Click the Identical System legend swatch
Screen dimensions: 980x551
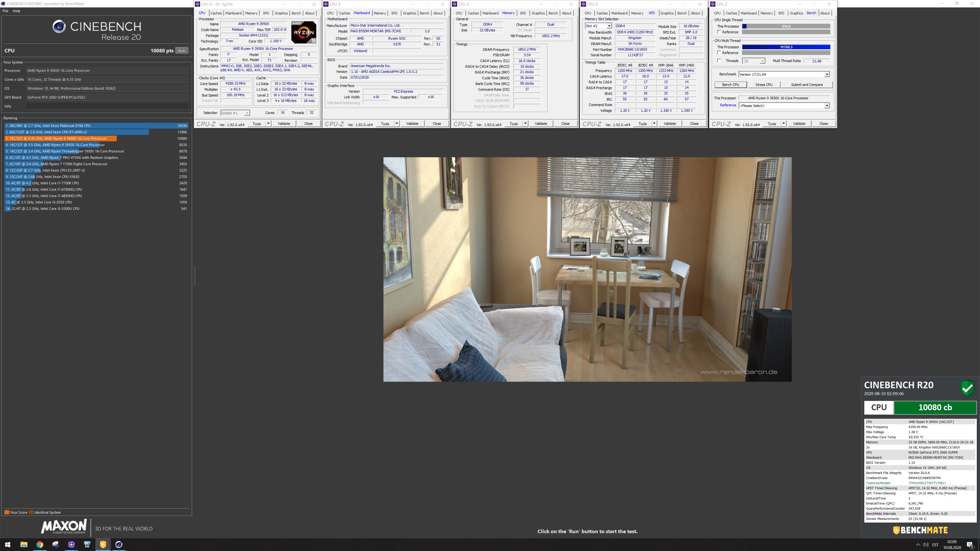point(31,512)
